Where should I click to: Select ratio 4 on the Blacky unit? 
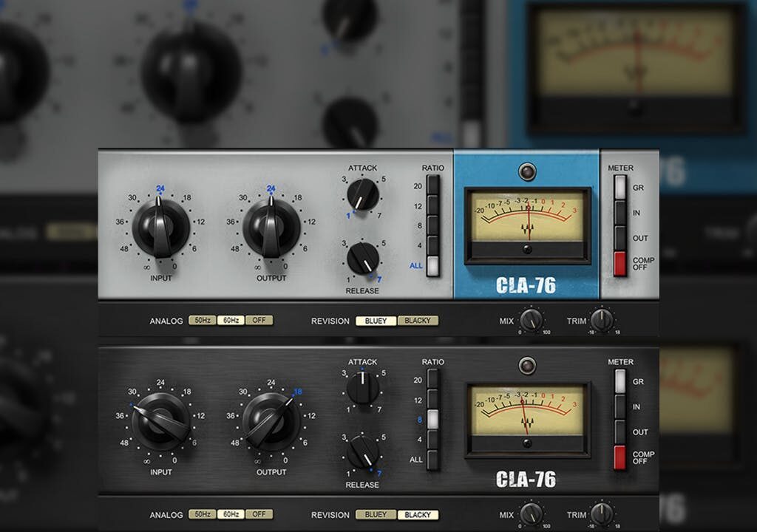point(432,440)
